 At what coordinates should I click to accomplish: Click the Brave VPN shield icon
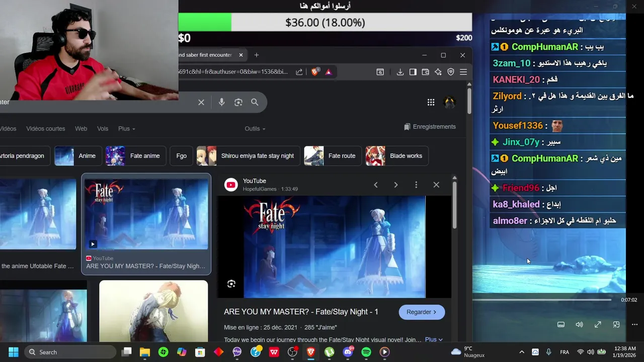[451, 72]
